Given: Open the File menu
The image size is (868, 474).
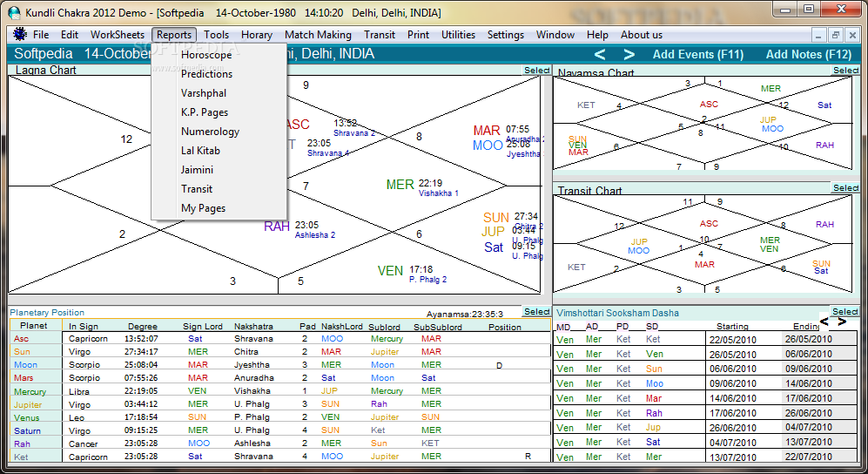Looking at the screenshot, I should coord(41,34).
